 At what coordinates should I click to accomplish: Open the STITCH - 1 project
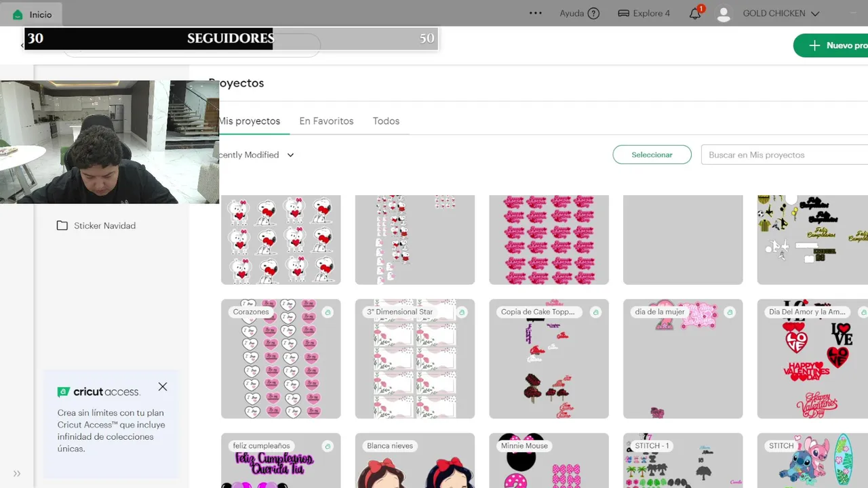[x=683, y=461]
